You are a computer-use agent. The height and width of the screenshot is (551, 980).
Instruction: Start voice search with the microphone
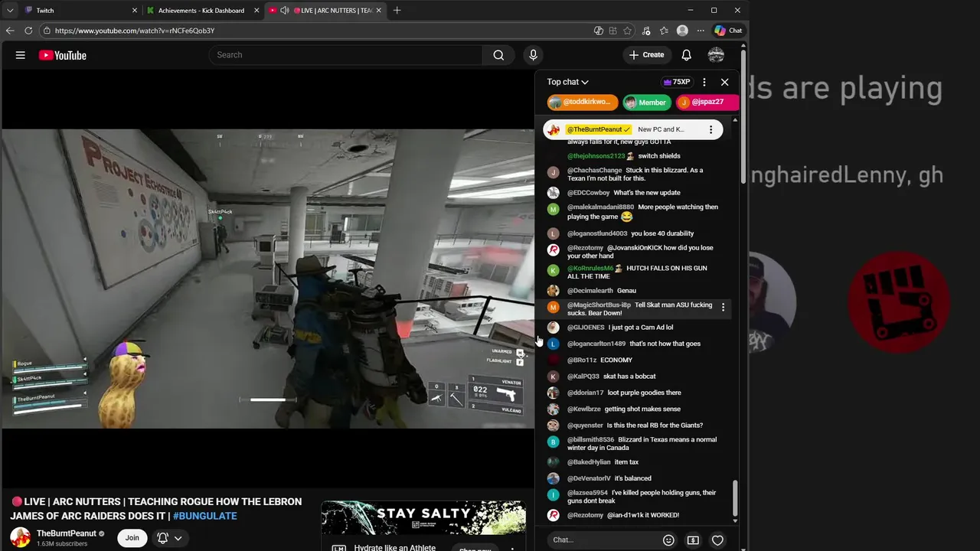coord(534,55)
